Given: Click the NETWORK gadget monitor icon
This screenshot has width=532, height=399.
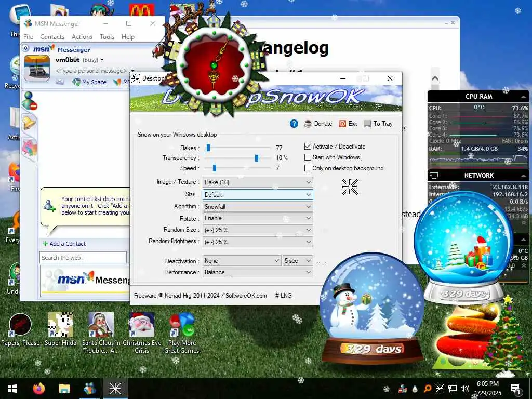Looking at the screenshot, I should tap(434, 176).
